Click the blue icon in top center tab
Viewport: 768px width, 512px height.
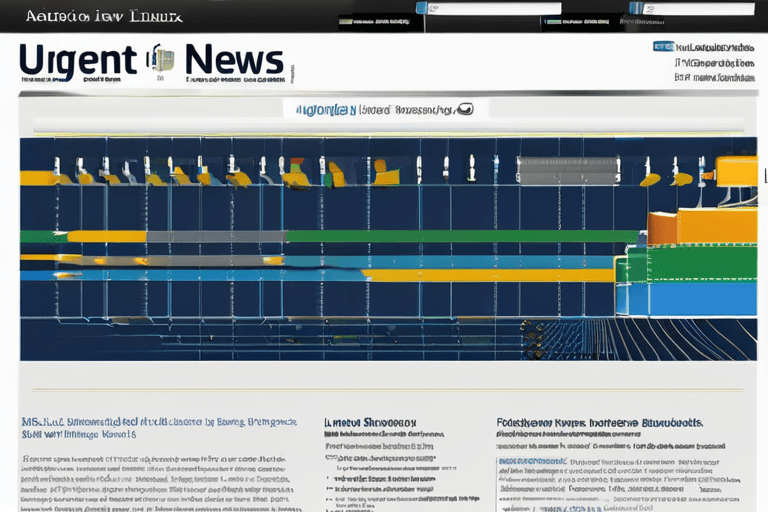point(421,8)
